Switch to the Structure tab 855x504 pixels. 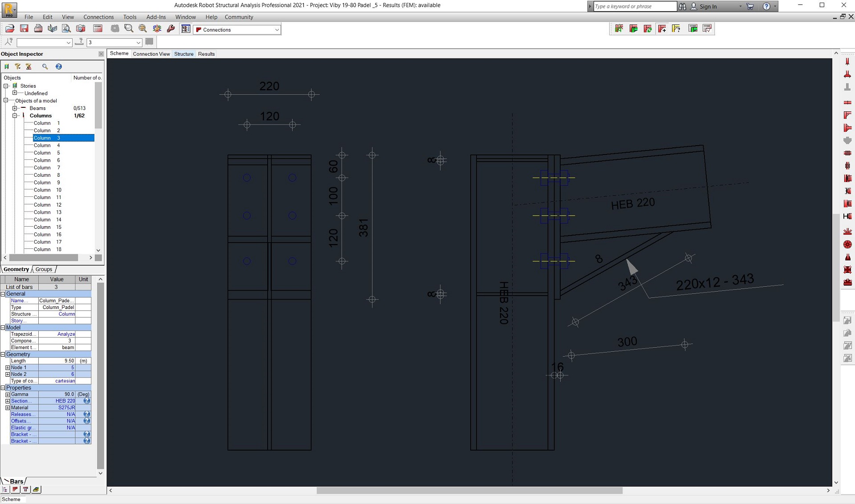pyautogui.click(x=183, y=53)
